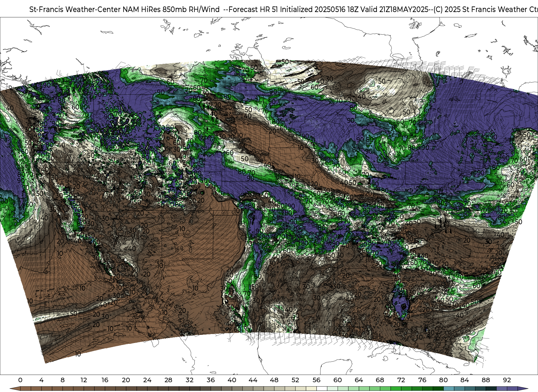Click 'Forecast HR 51' in the title
Screen dimensions: 538x392
[254, 10]
